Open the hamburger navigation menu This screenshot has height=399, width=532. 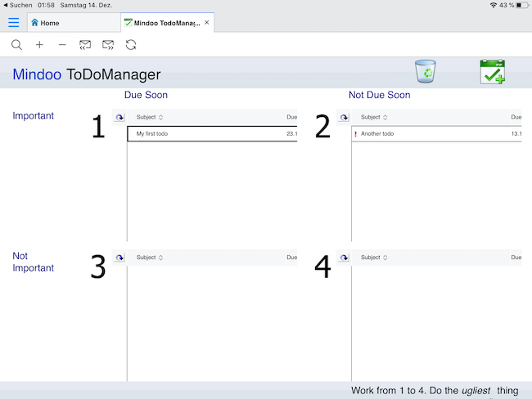[13, 22]
